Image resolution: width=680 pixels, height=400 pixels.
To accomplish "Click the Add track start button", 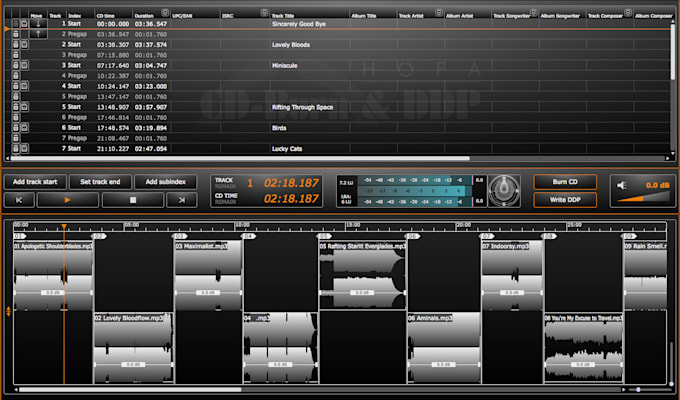I will (x=34, y=182).
